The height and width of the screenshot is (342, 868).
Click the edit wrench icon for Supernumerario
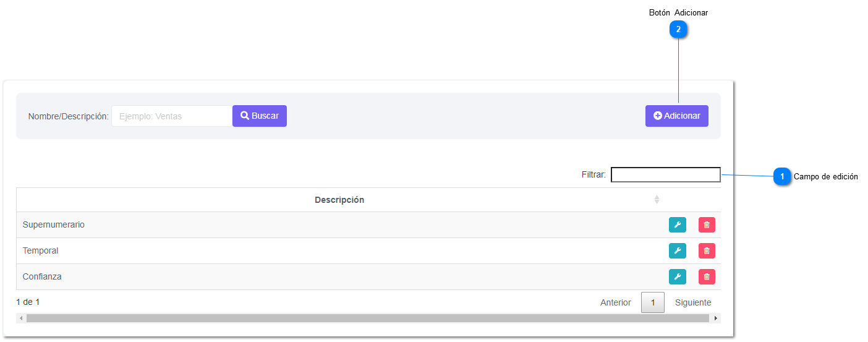click(x=677, y=225)
